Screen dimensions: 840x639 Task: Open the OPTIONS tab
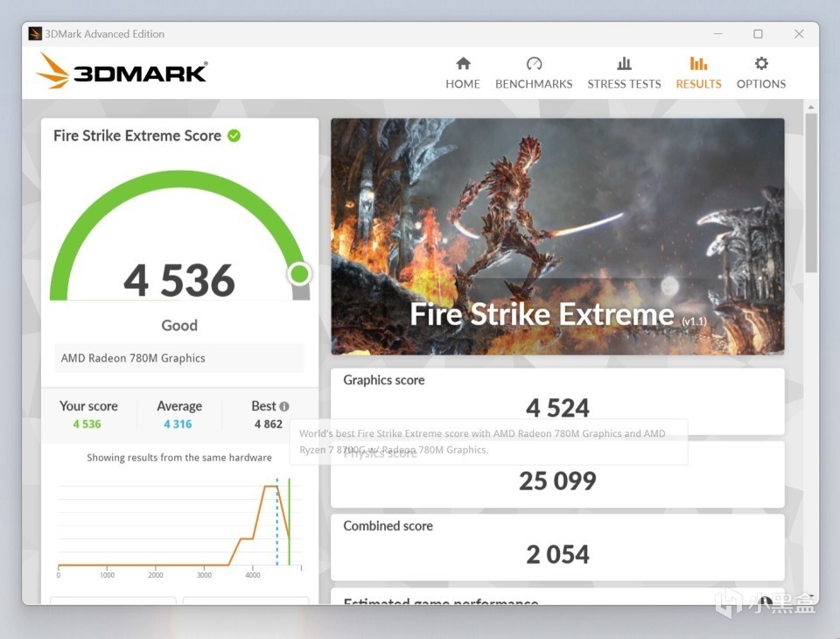pos(760,73)
